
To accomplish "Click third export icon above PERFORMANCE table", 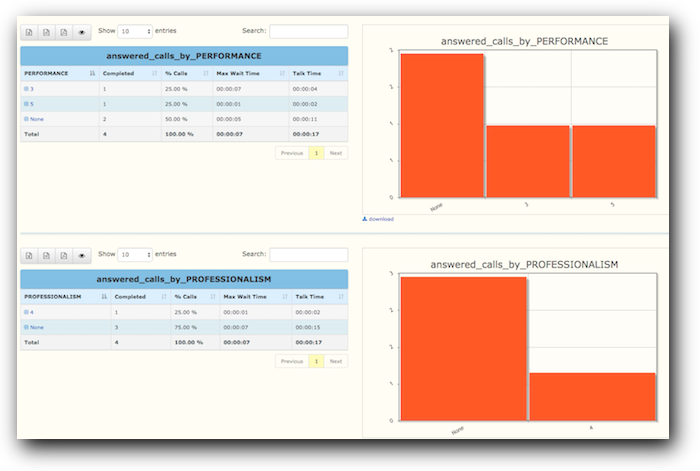I will (64, 32).
